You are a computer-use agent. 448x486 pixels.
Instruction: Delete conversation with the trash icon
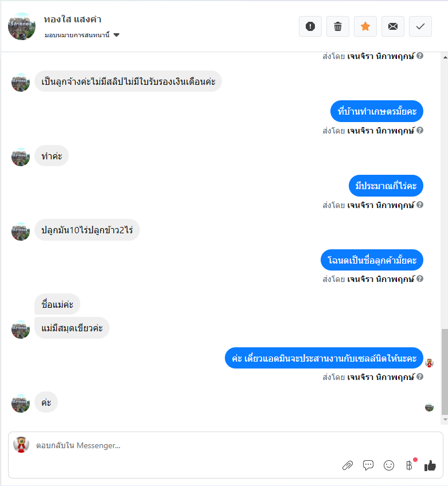tap(337, 26)
